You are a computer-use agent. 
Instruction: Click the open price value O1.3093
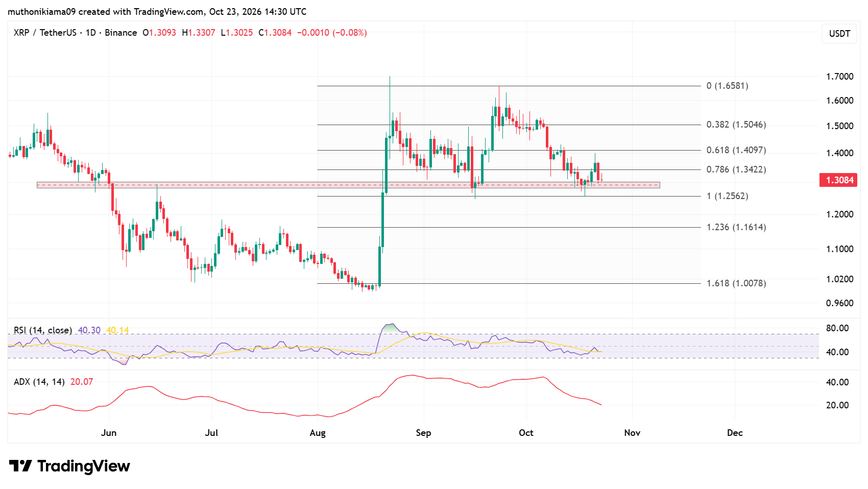tap(159, 33)
